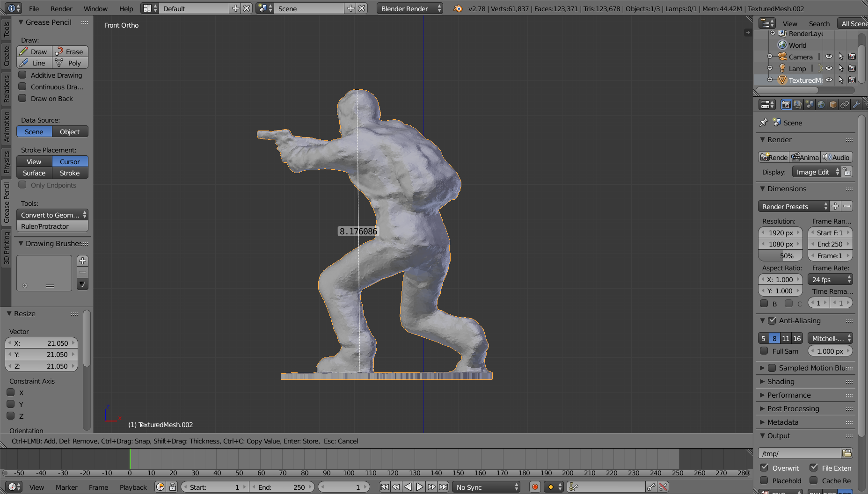Open the No Sync dropdown

coord(486,487)
